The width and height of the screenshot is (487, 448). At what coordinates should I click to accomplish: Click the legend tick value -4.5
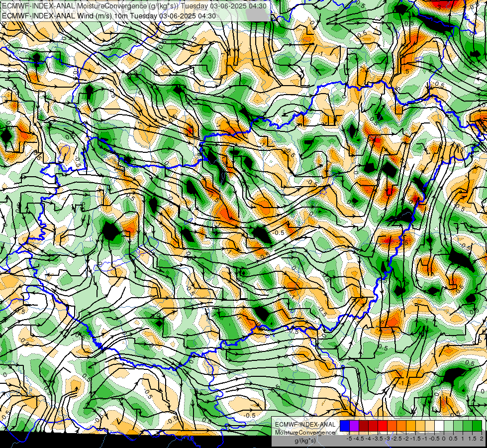pyautogui.click(x=359, y=439)
